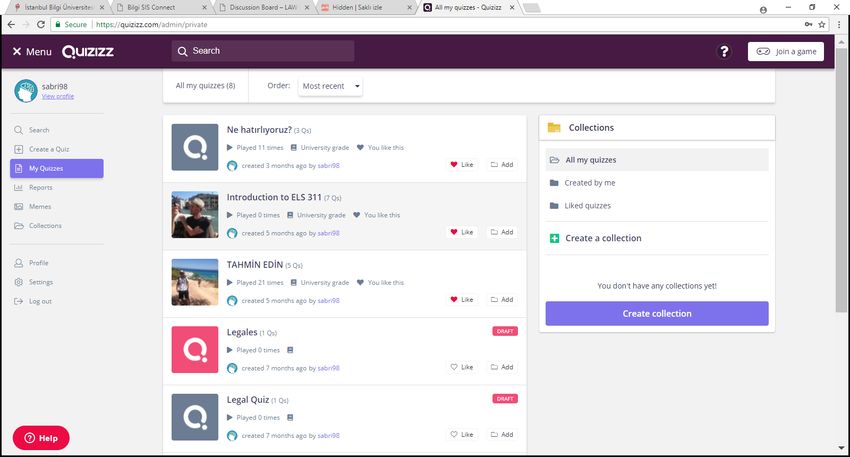This screenshot has height=457, width=850.
Task: Click the sabri98 profile avatar in sidebar
Action: 25,91
